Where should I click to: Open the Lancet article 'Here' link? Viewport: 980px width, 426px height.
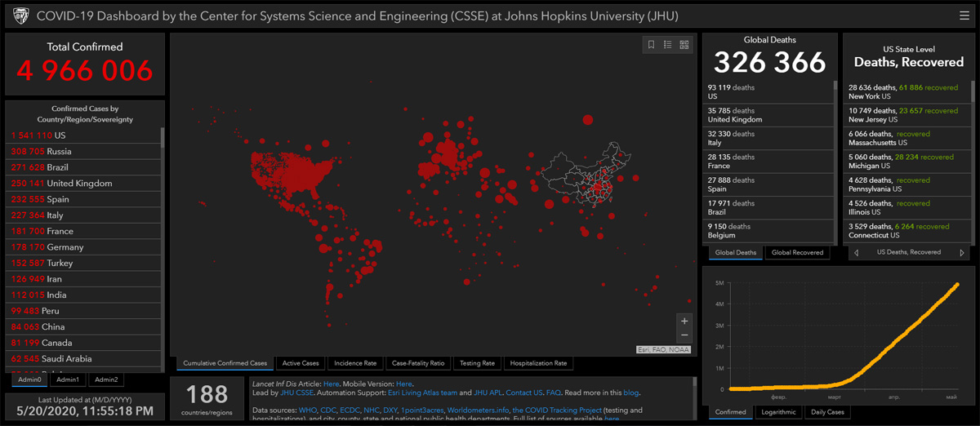tap(331, 384)
